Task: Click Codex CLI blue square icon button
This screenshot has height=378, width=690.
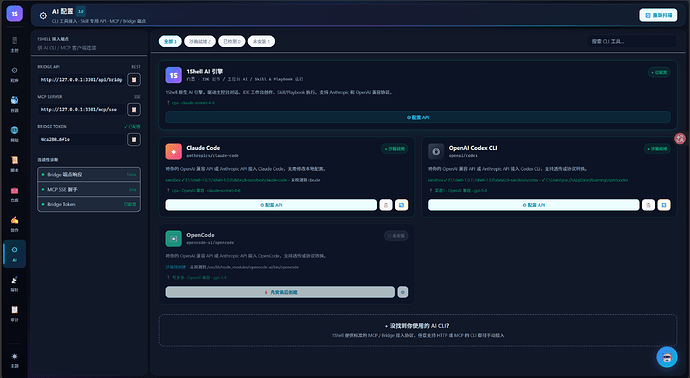Action: pos(664,205)
